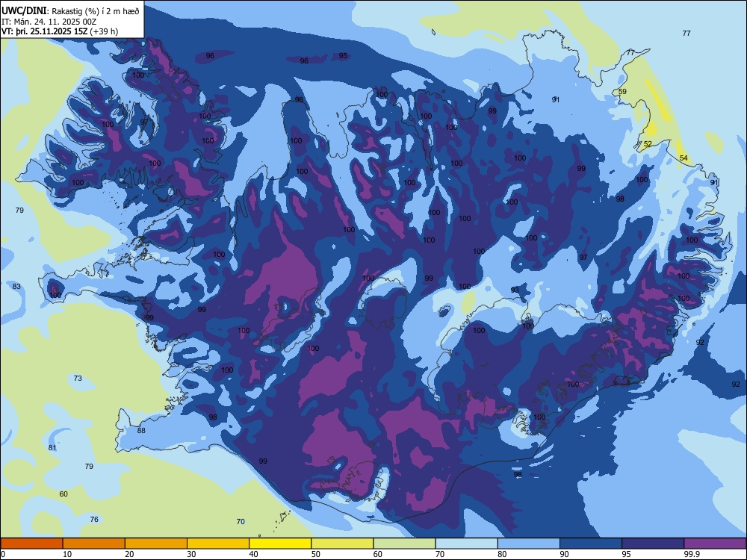Click the map humidity value 88
Viewport: 747px width, 560px height.
[141, 431]
